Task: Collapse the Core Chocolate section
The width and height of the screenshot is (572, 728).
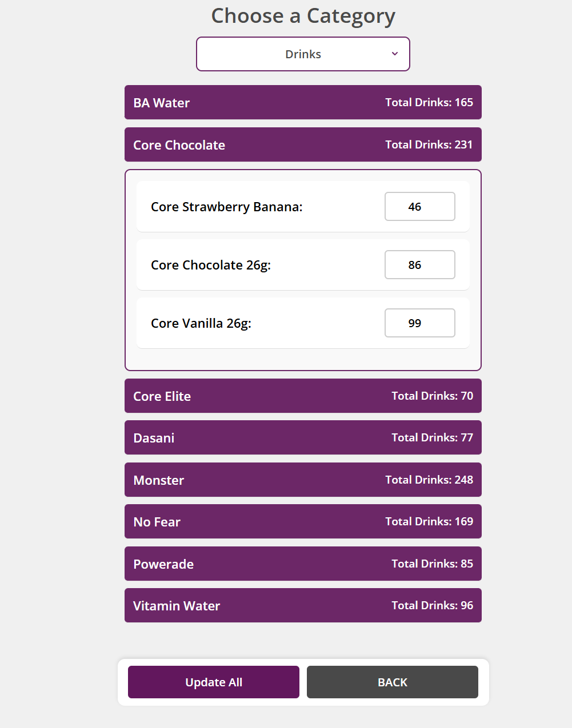Action: 302,145
